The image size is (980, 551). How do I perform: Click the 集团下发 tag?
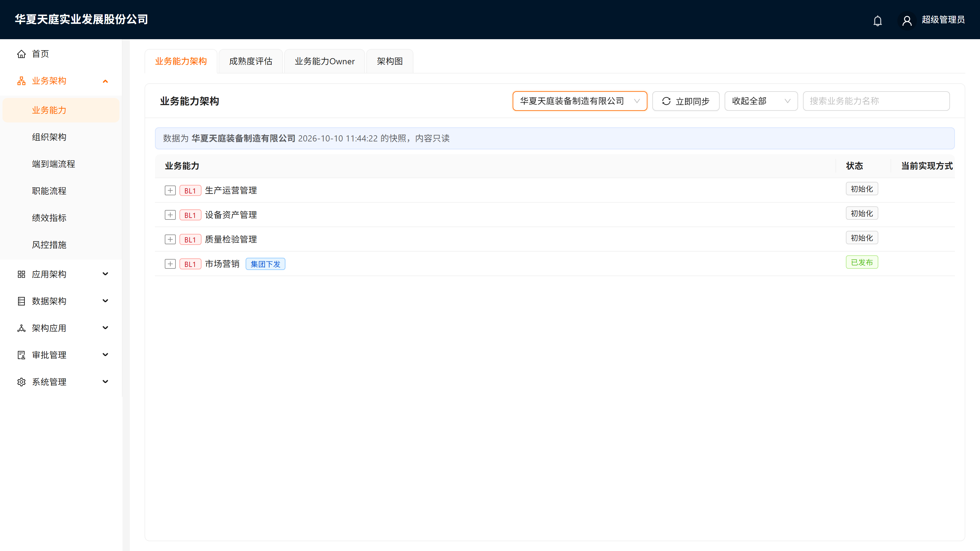click(265, 264)
